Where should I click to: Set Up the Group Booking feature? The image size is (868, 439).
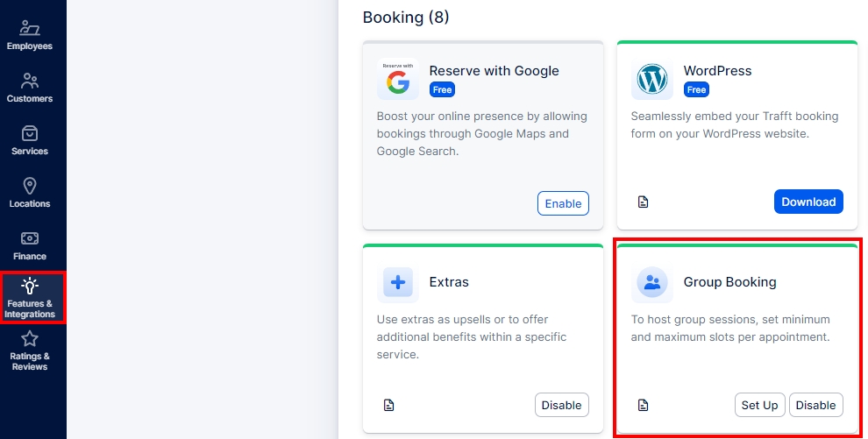(x=759, y=405)
